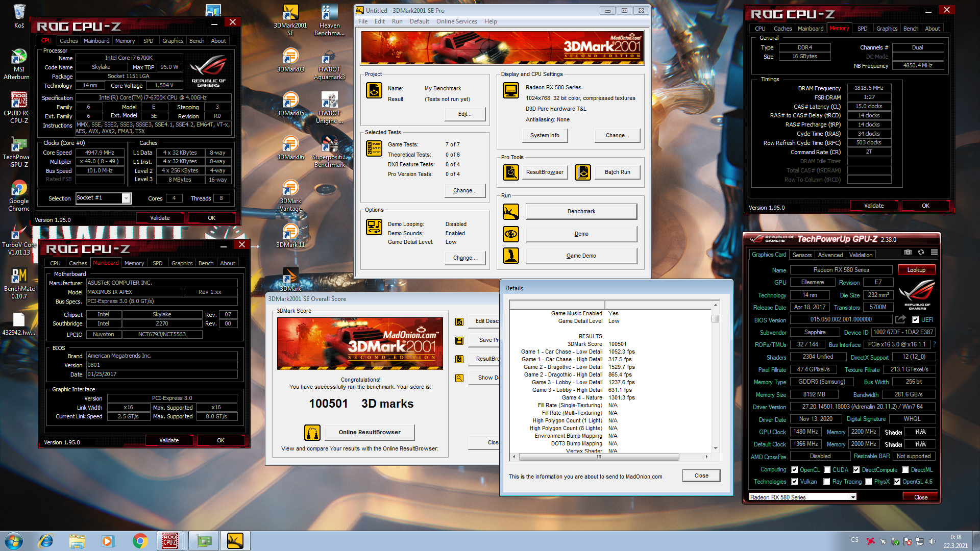Click the Details horizontal scrollbar thumb
The height and width of the screenshot is (551, 980).
coord(599,457)
